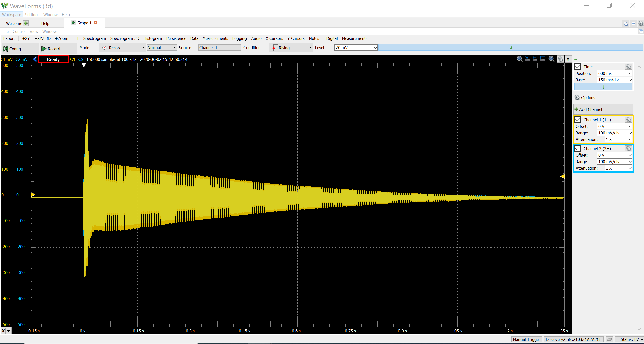This screenshot has width=644, height=344.
Task: Click the zoom 100% magnifier icon
Action: click(519, 59)
